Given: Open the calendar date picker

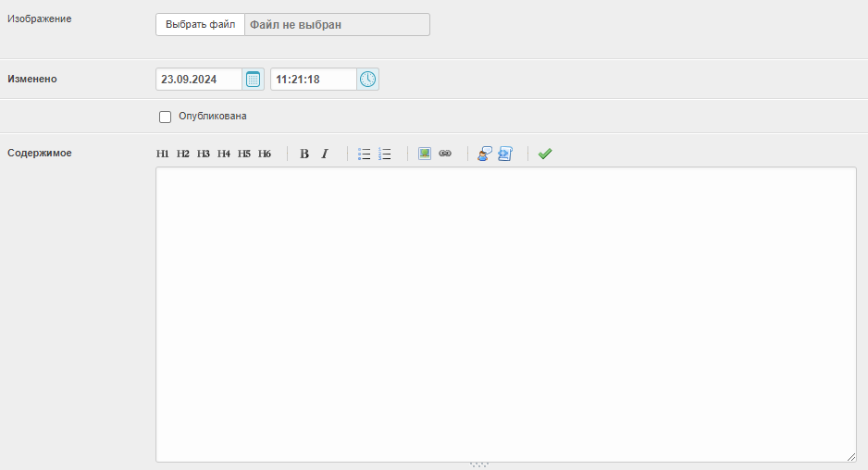Looking at the screenshot, I should [x=253, y=80].
